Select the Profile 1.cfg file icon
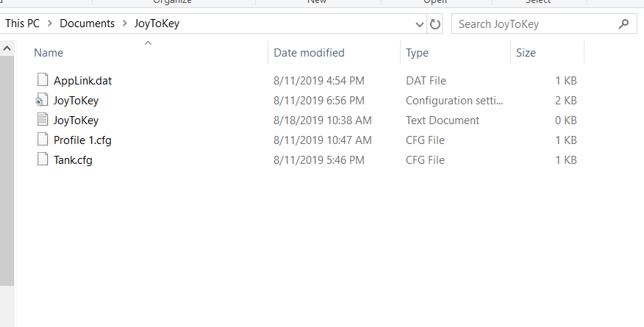The height and width of the screenshot is (327, 644). (43, 139)
